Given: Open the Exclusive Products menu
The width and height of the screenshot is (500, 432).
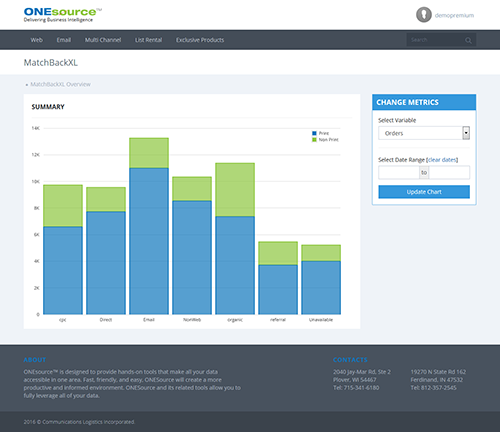Looking at the screenshot, I should click(200, 40).
